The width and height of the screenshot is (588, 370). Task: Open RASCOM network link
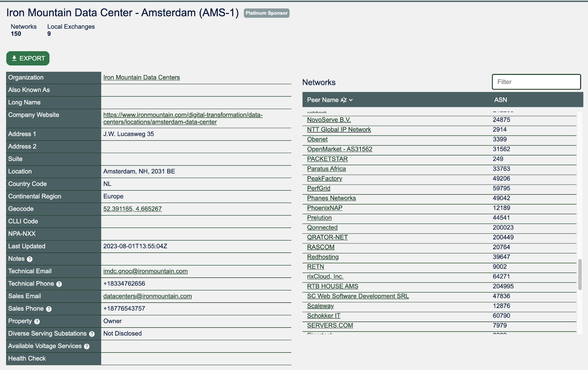point(321,247)
